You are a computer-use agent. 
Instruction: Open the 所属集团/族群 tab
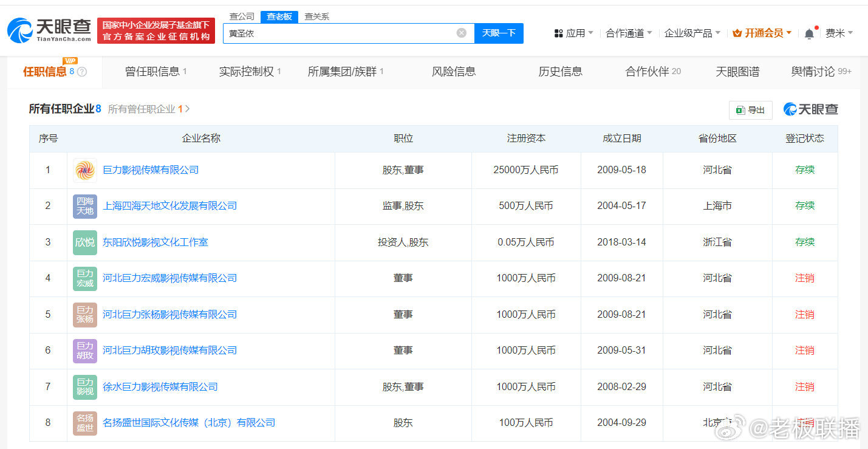click(346, 72)
